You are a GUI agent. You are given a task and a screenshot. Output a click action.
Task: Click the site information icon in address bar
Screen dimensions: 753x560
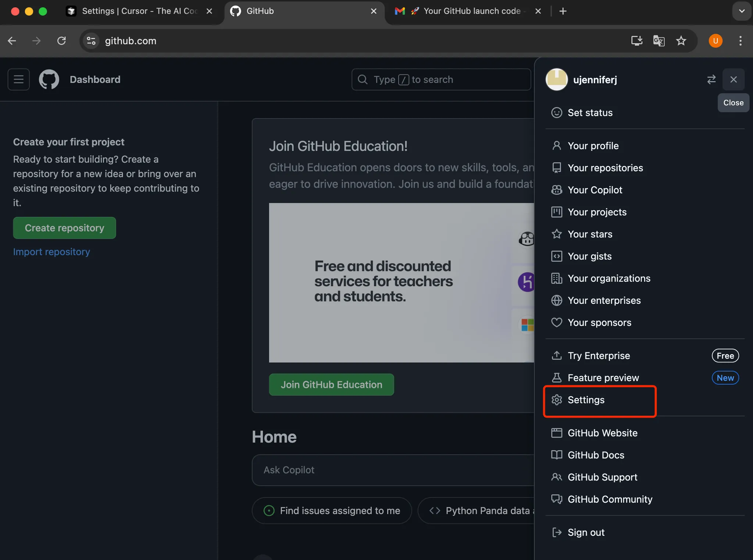tap(91, 41)
